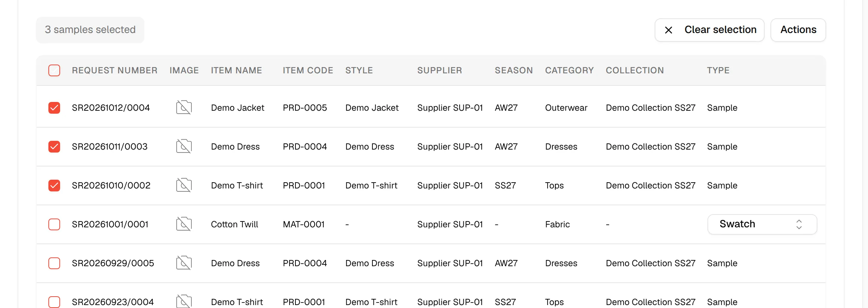Screen dimensions: 868x308
Task: Click AW27 season in the SR20261012/0004 row
Action: click(506, 108)
